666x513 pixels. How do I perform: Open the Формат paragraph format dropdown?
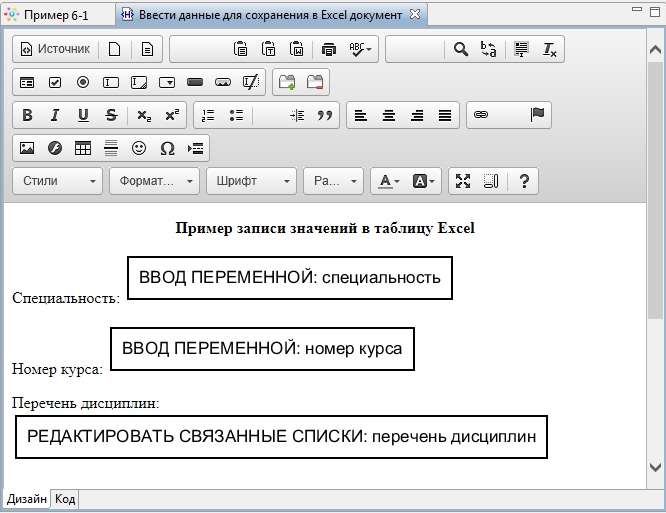tap(154, 181)
